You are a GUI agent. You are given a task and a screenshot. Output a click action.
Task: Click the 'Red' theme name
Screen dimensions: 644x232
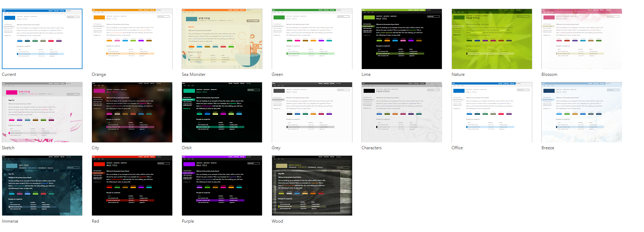(x=96, y=221)
